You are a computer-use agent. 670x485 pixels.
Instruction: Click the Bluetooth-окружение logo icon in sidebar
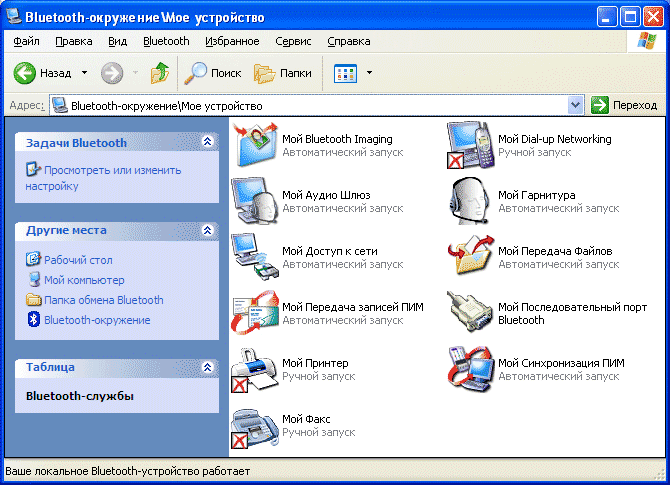pyautogui.click(x=34, y=320)
